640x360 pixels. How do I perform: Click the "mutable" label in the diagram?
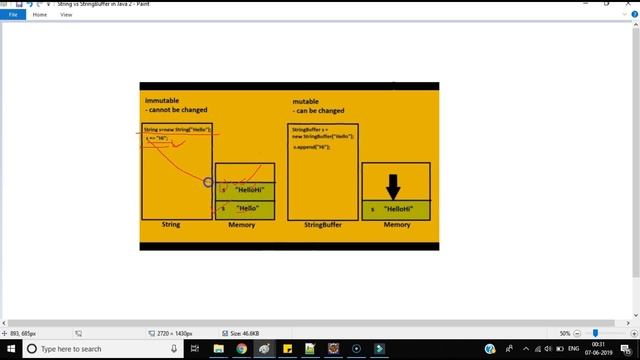tap(305, 101)
